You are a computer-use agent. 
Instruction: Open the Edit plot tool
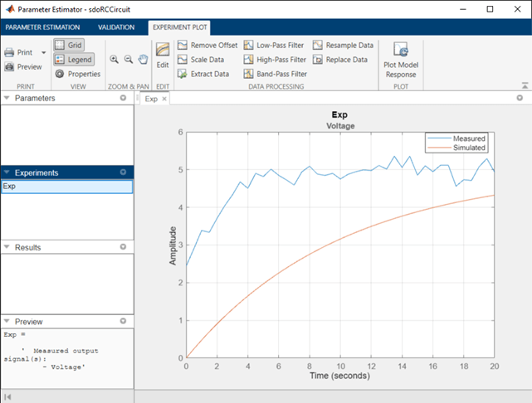coord(163,56)
